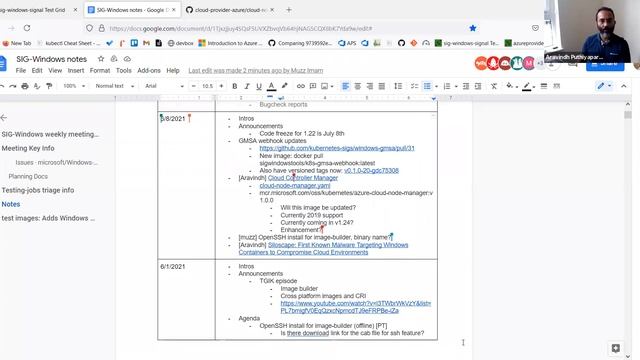640x360 pixels.
Task: Open the View menu
Action: (55, 71)
